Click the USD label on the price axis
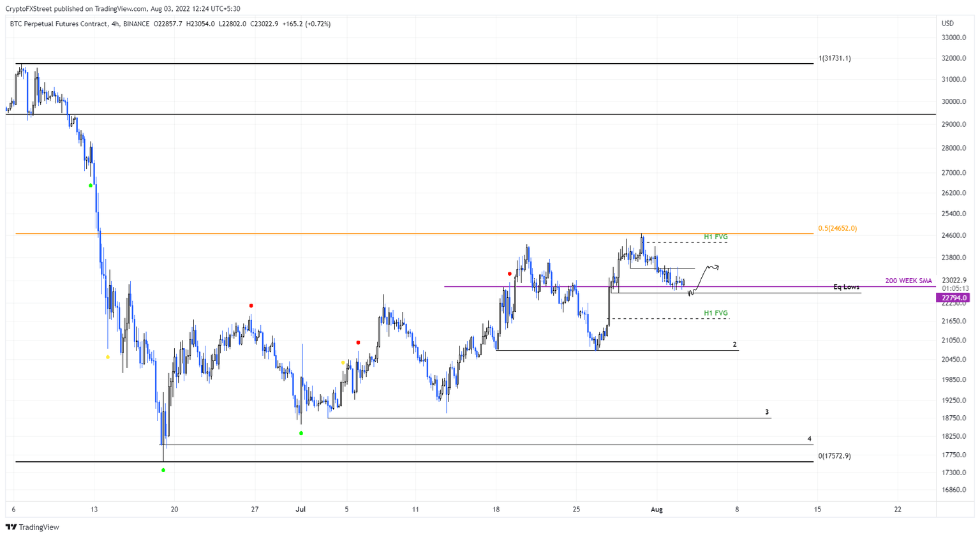 click(946, 23)
